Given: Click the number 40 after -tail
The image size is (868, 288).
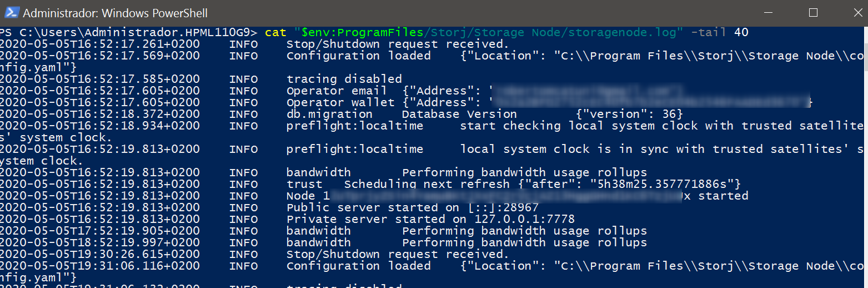Looking at the screenshot, I should 741,32.
